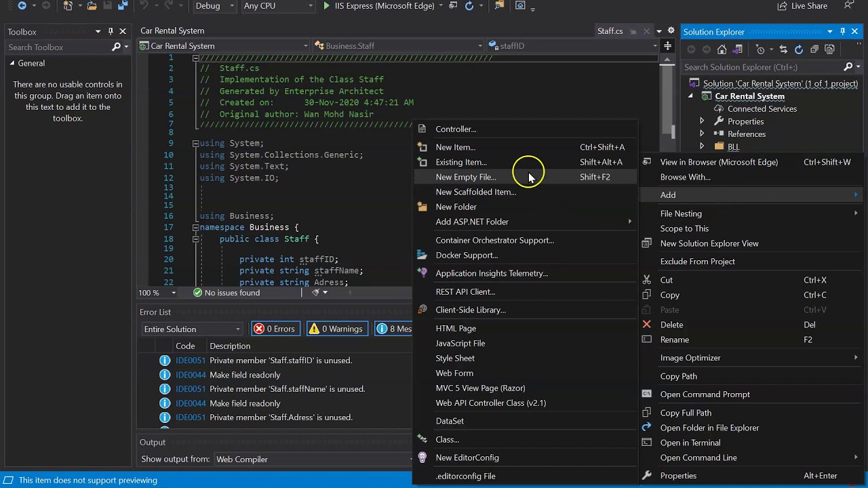The image size is (868, 488).
Task: Select New Empty File... menu entry
Action: [526, 177]
